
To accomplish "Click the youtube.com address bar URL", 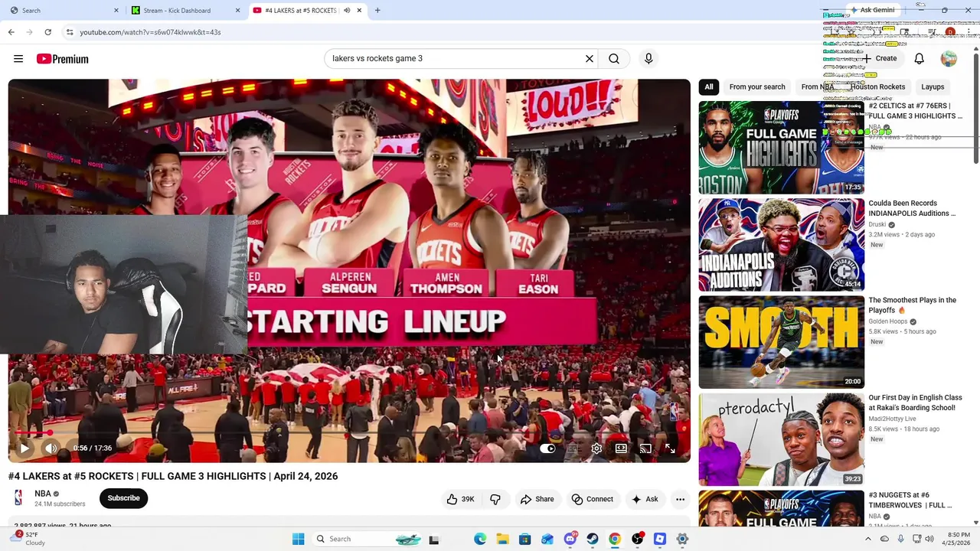I will pos(150,32).
